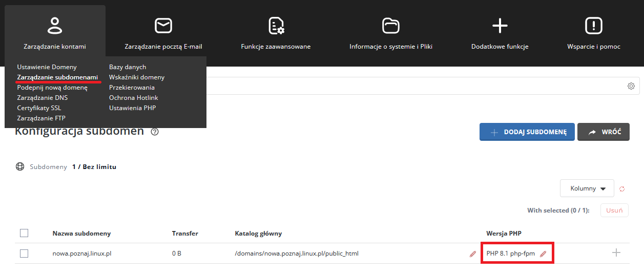Open Zarządzanie FTP

coord(41,118)
